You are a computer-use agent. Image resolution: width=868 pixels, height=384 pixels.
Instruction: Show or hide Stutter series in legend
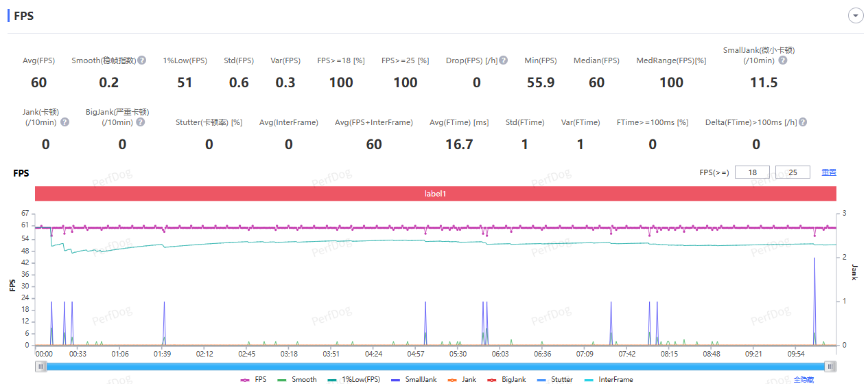555,379
